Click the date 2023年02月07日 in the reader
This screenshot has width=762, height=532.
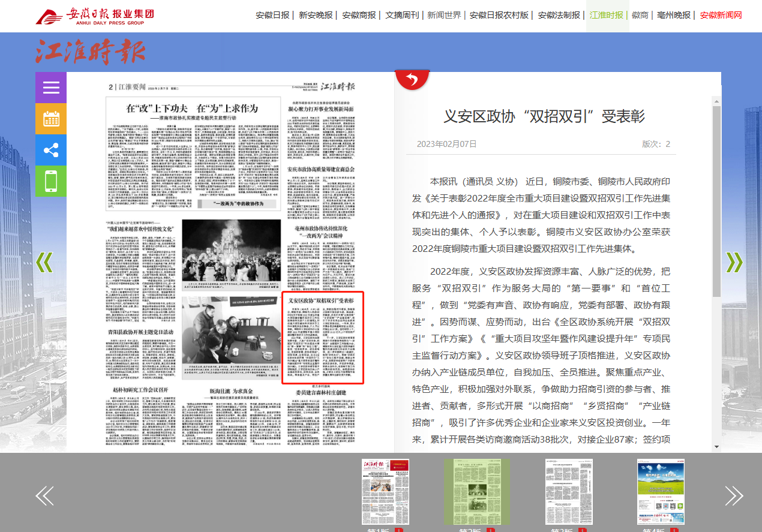pyautogui.click(x=446, y=144)
